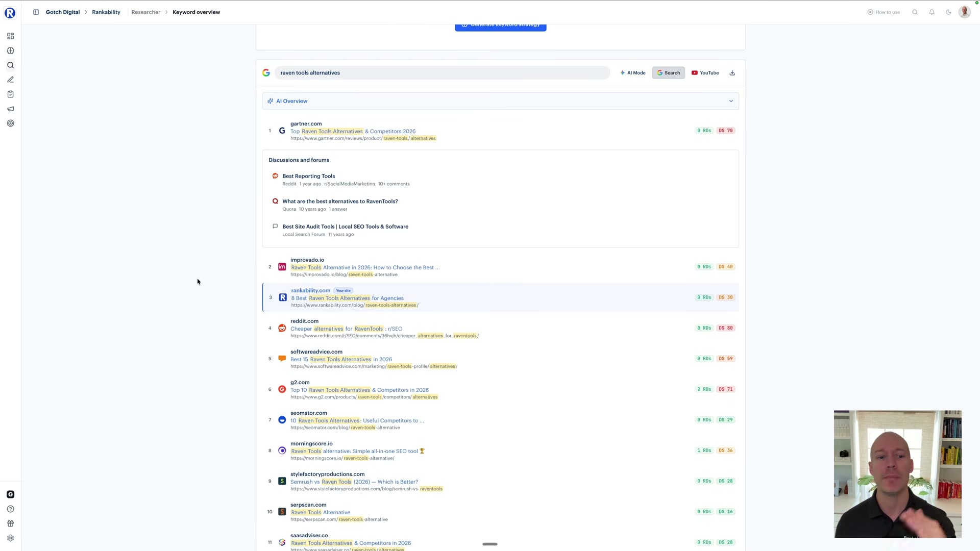Open the Researcher magnifier icon in sidebar
Viewport: 980px width, 551px height.
click(11, 65)
